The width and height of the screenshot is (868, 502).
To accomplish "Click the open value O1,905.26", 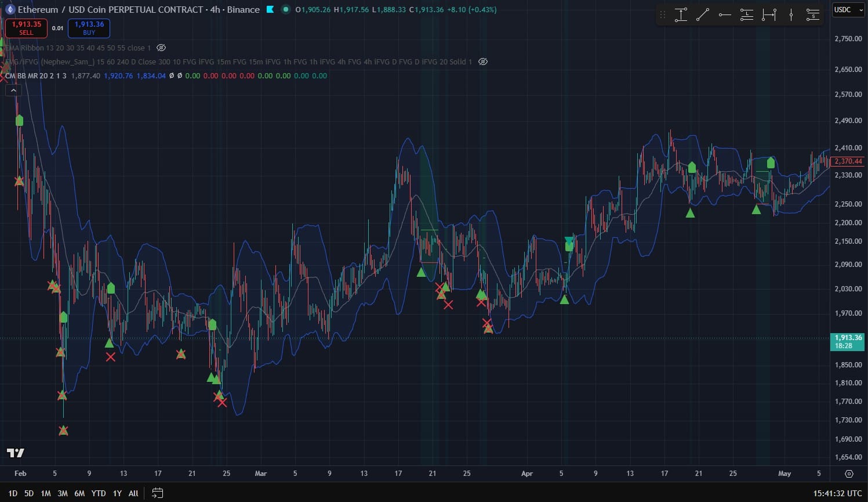I will tap(313, 9).
